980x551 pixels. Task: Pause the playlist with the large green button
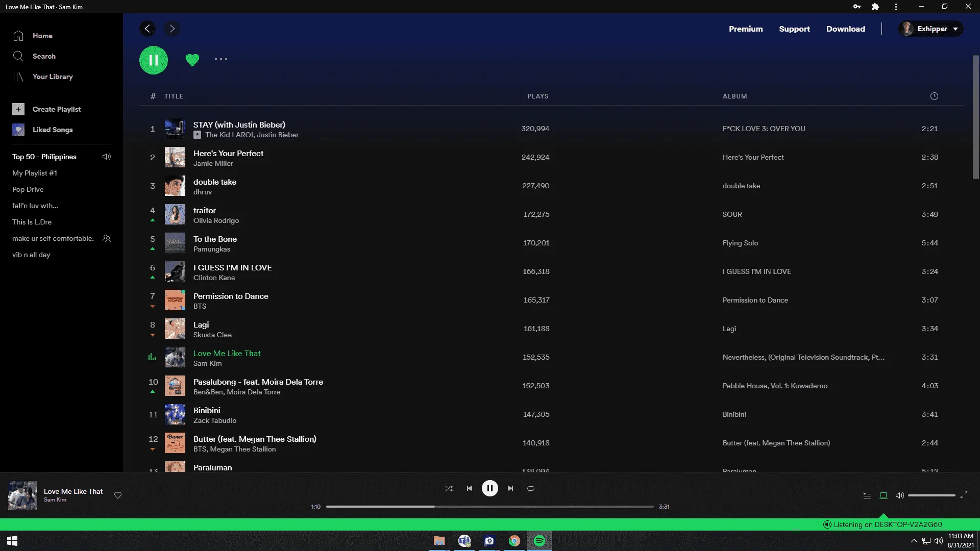pyautogui.click(x=154, y=60)
